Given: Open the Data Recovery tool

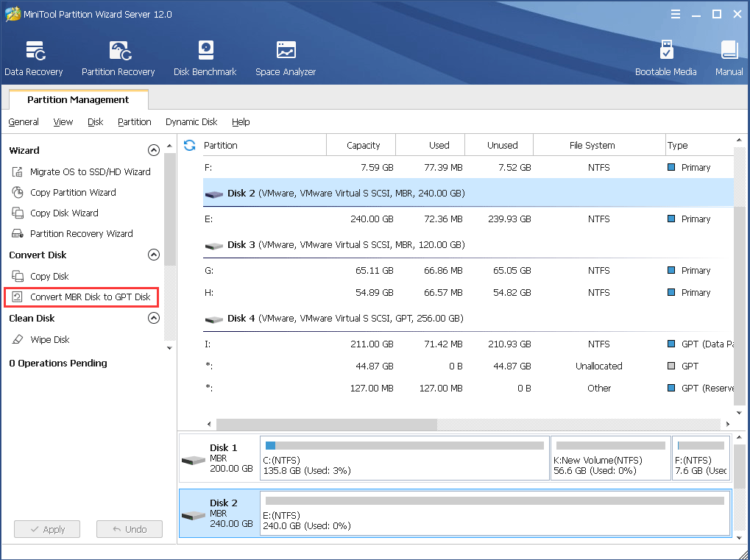Looking at the screenshot, I should pyautogui.click(x=33, y=58).
